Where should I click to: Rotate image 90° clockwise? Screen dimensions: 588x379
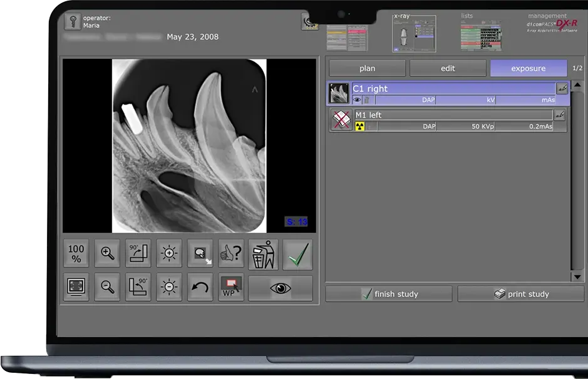coord(138,254)
